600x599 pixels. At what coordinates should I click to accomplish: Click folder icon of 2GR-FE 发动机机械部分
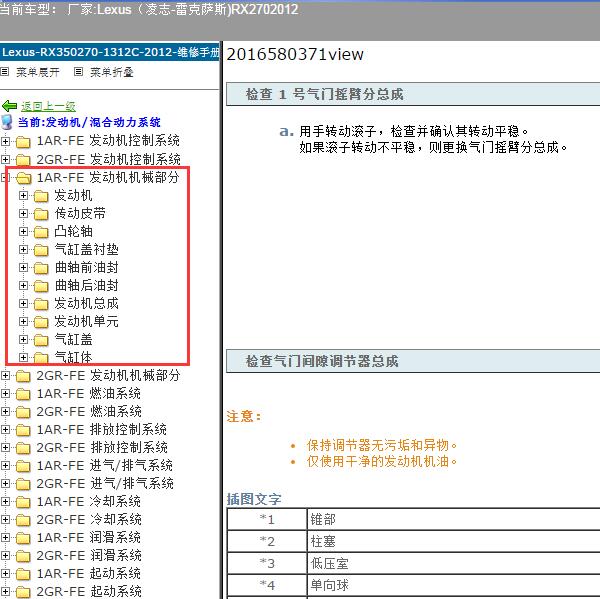point(23,376)
